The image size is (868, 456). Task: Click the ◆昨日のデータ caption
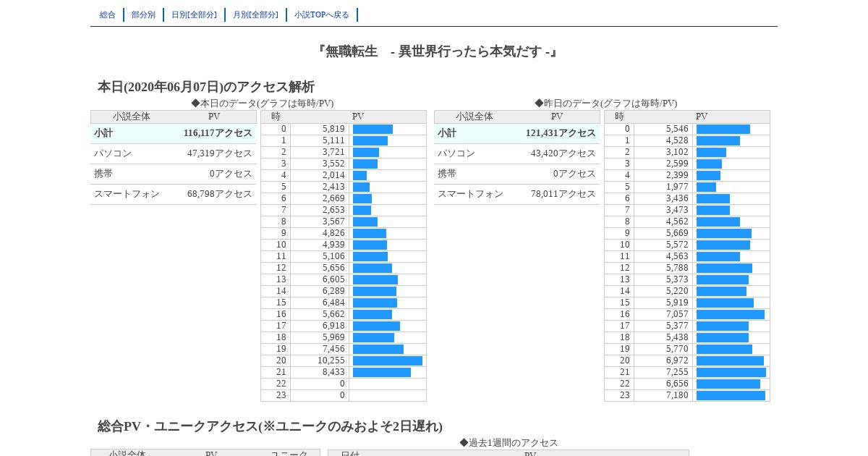point(606,104)
